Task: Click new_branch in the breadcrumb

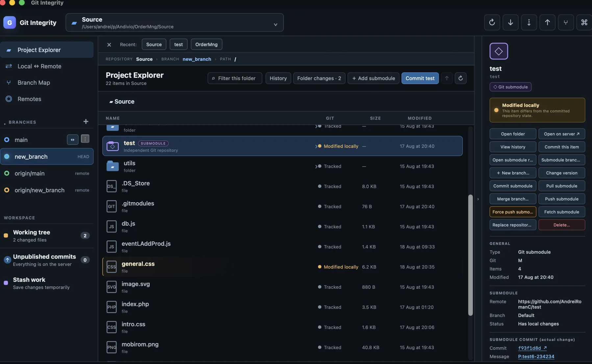Action: click(x=197, y=59)
